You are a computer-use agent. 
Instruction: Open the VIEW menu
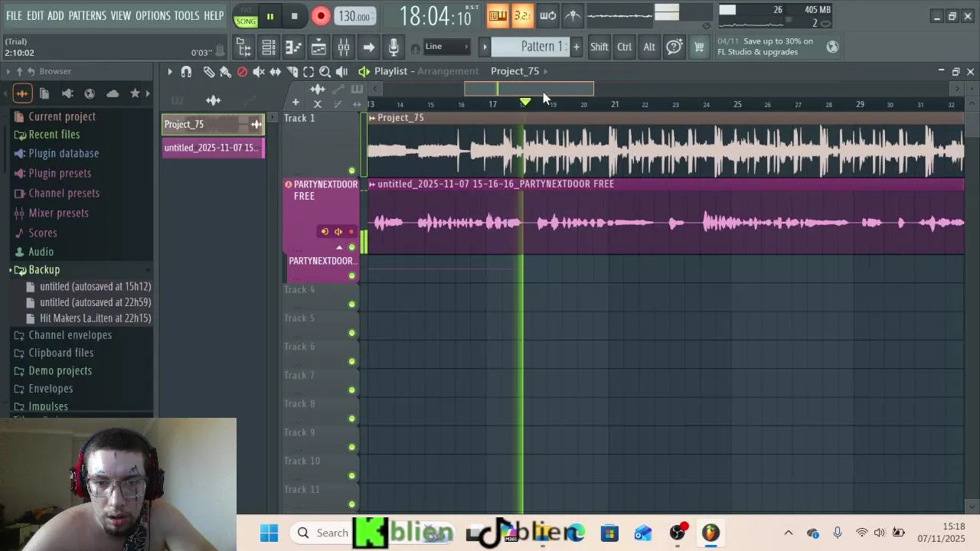point(121,15)
